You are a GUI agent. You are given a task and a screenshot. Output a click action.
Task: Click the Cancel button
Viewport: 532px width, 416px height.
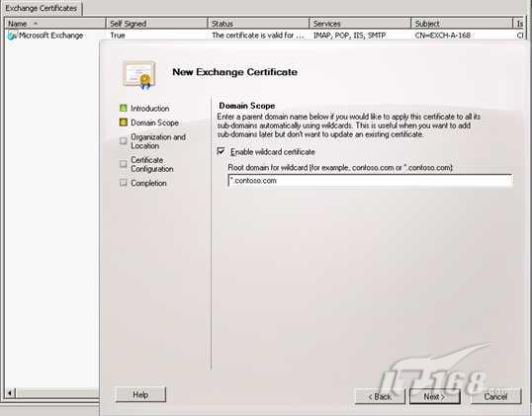click(x=495, y=396)
